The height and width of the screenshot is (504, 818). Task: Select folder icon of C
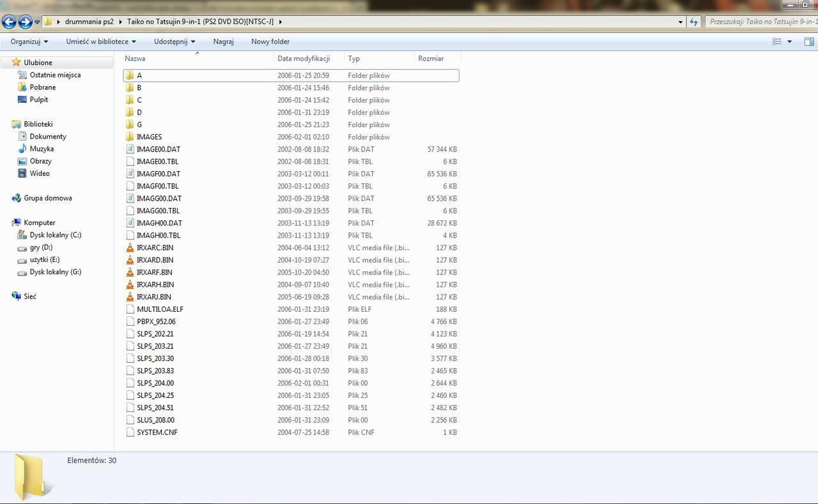[130, 100]
